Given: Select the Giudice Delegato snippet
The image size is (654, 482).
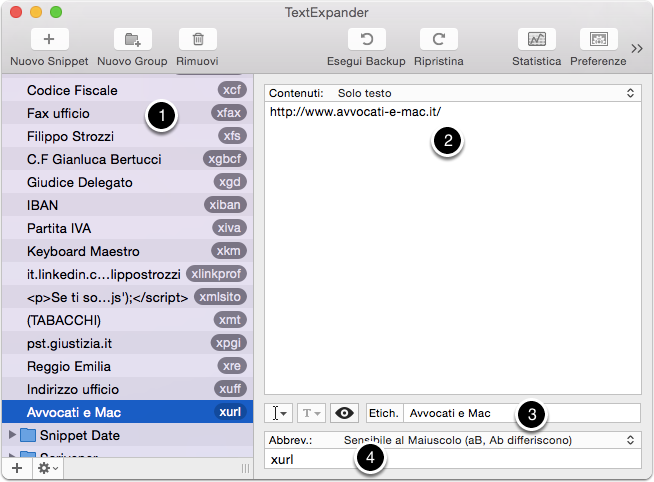Looking at the screenshot, I should pyautogui.click(x=127, y=182).
